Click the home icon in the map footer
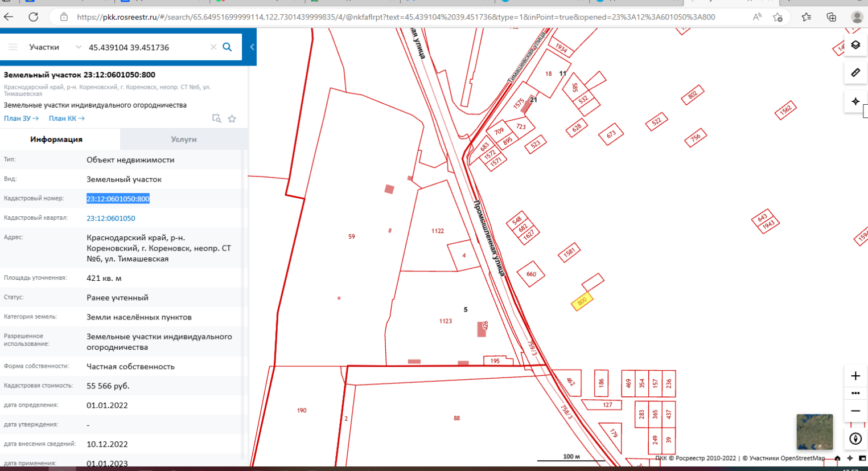This screenshot has height=471, width=868. [837, 458]
